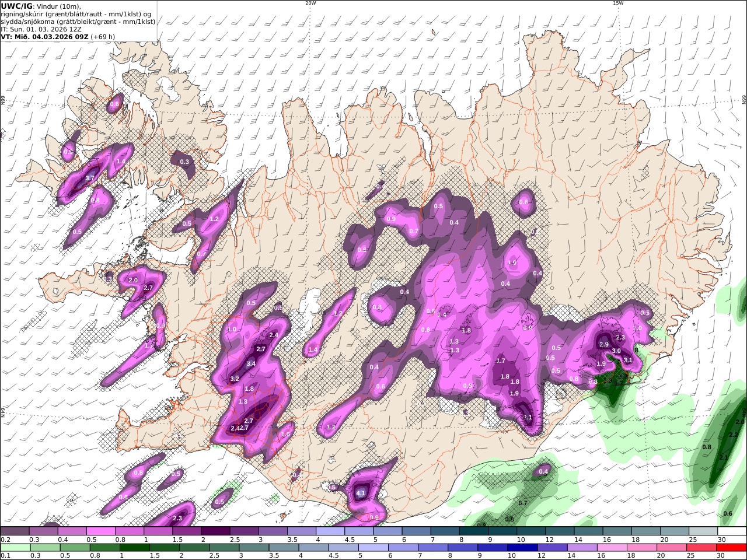Click the 3.7 snowfall value off Westfjords
Image resolution: width=747 pixels, height=560 pixels.
90,178
